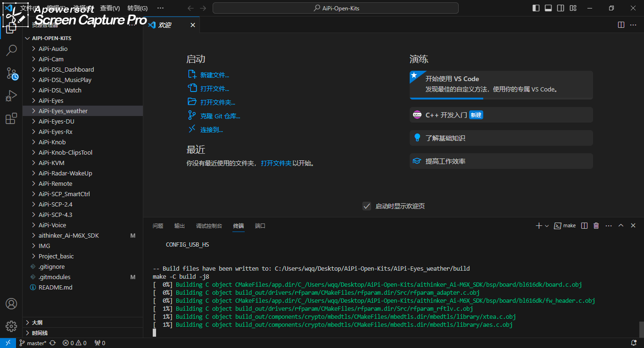Image resolution: width=644 pixels, height=348 pixels.
Task: Open the 转到(G) menu
Action: 137,8
